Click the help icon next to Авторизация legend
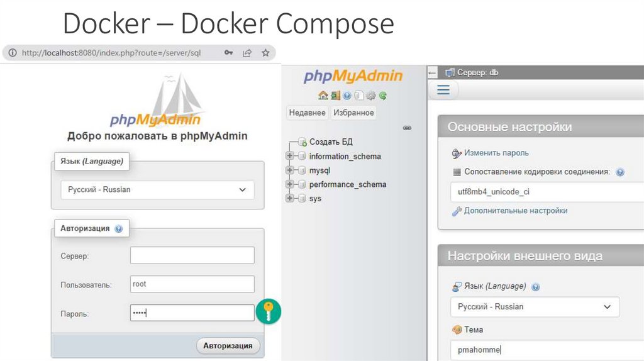The image size is (644, 361). click(119, 229)
